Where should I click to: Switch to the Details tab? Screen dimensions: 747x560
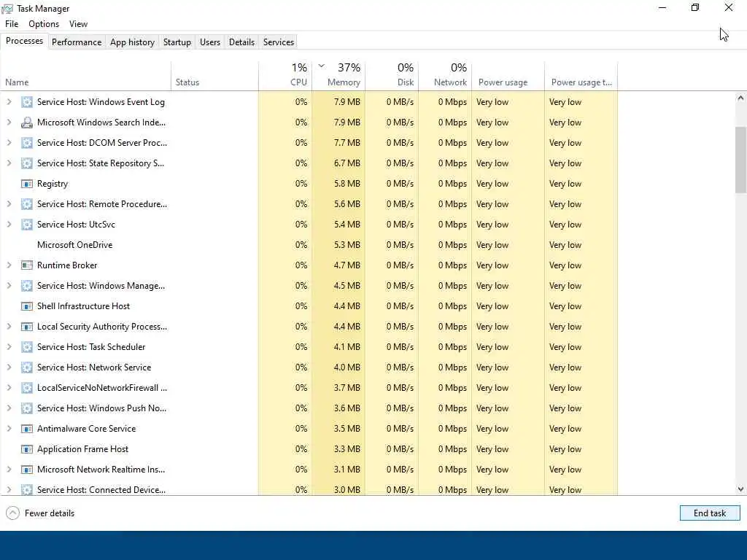pos(241,42)
